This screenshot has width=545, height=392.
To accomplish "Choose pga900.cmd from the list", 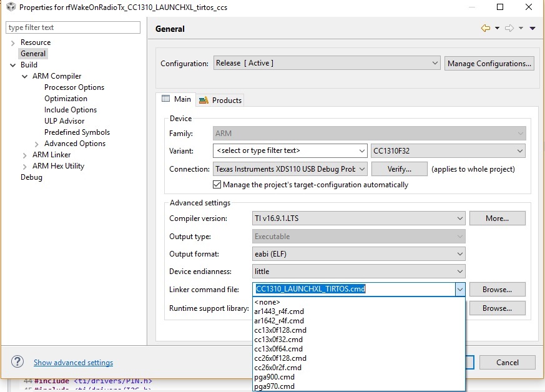I will (x=359, y=377).
